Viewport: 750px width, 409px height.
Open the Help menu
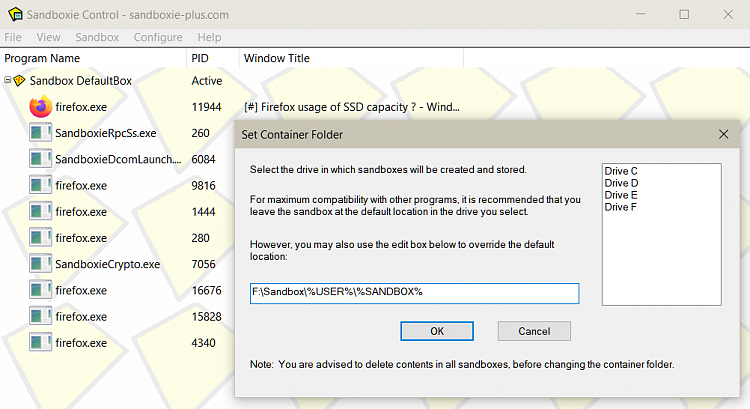click(210, 37)
